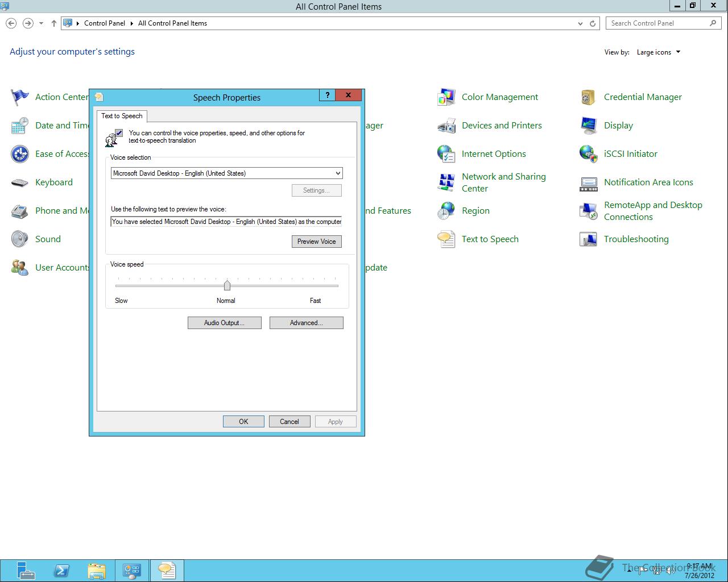Click the Text to Speech link
The width and height of the screenshot is (728, 582).
[x=490, y=239]
